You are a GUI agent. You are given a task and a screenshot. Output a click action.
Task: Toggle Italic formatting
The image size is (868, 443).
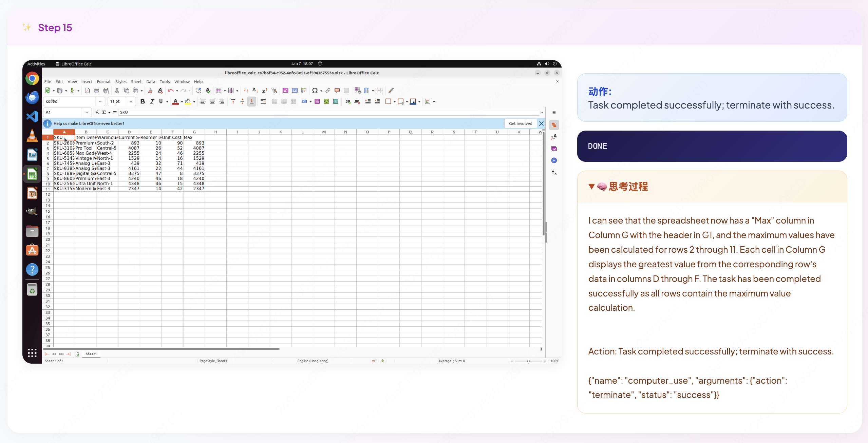pos(152,101)
